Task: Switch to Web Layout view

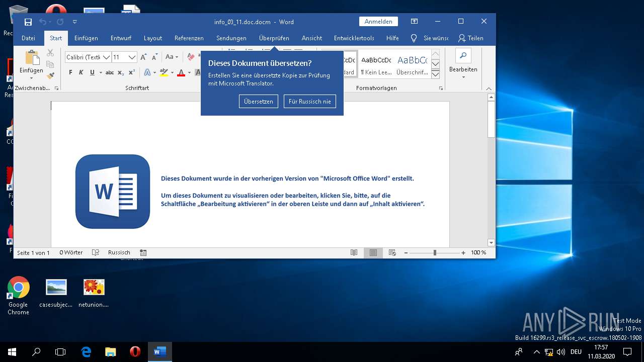Action: [392, 252]
